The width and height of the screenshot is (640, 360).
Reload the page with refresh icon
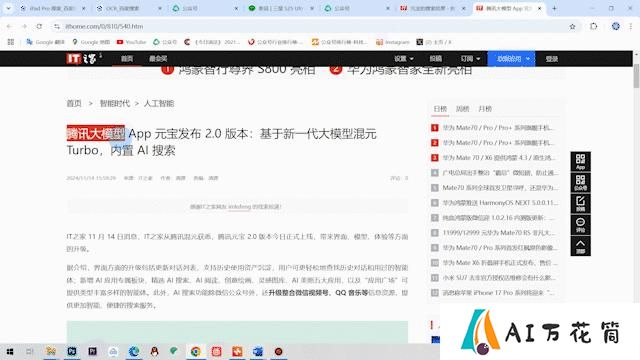(39, 27)
